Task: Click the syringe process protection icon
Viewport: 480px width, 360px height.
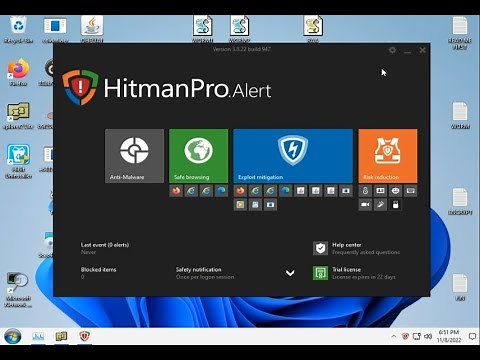Action: (380, 205)
